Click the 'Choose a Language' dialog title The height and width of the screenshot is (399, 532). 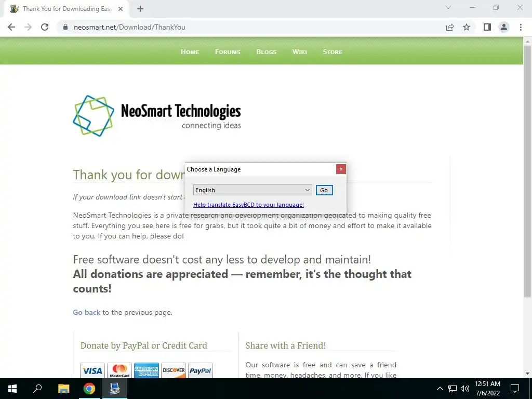point(214,169)
